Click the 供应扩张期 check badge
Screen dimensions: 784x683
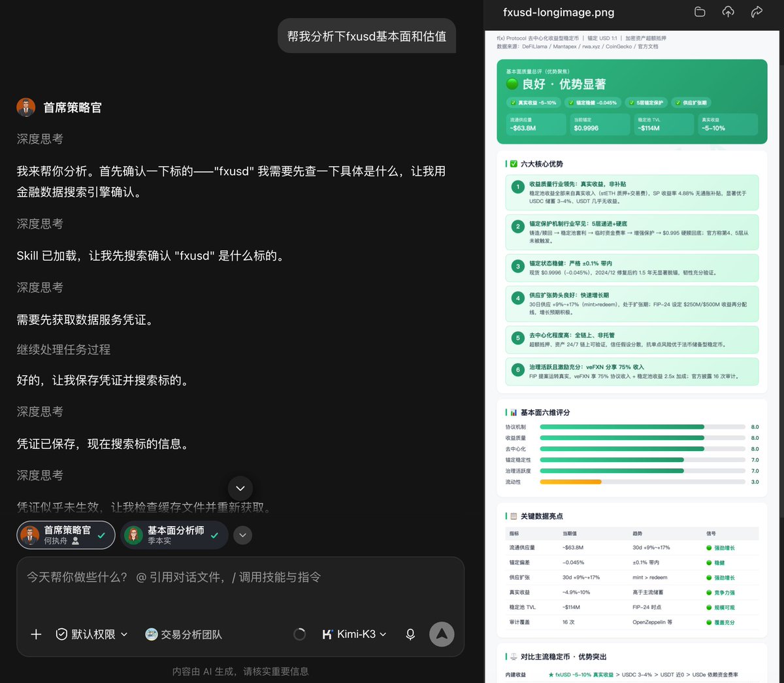pyautogui.click(x=691, y=103)
